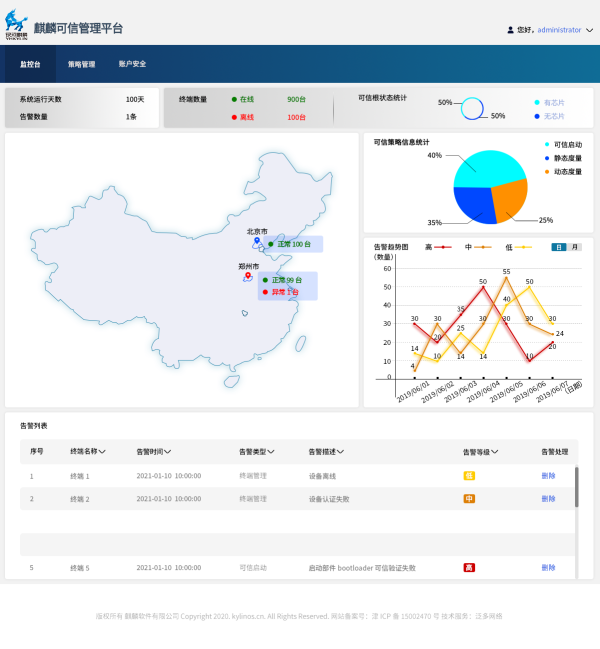Click the Kylin logo icon
Image resolution: width=600 pixels, height=649 pixels.
(x=16, y=24)
